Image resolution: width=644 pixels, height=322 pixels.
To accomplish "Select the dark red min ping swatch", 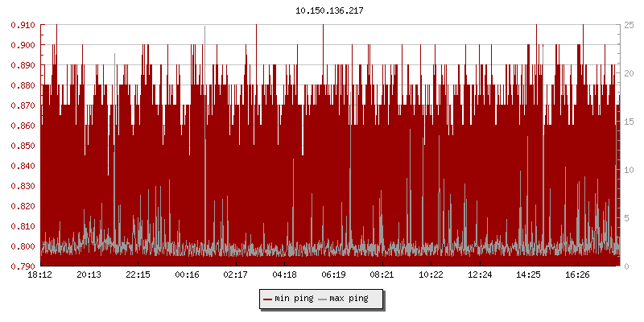I will [x=268, y=299].
